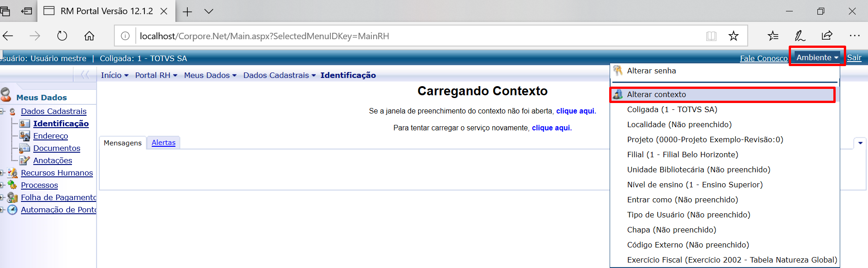Close the RM Portal tab

point(164,11)
